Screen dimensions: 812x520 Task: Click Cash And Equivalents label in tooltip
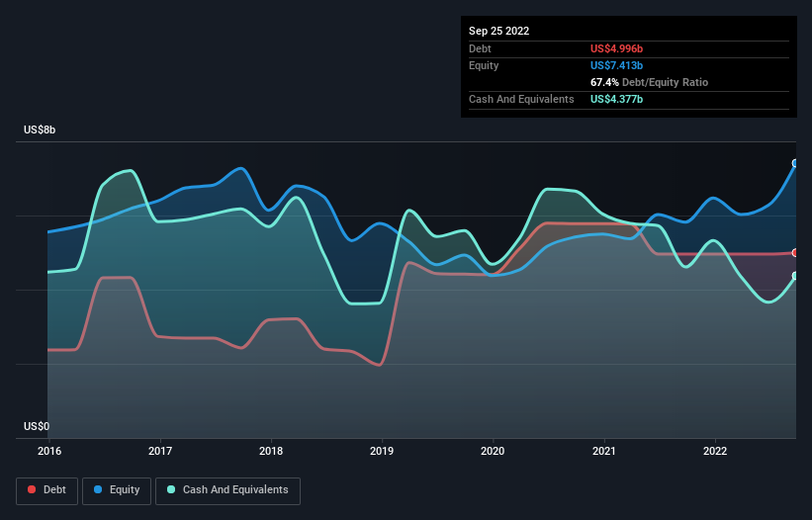click(x=521, y=99)
